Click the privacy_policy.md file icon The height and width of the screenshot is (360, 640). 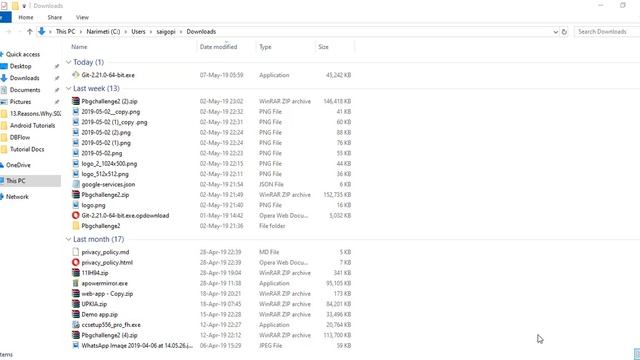[x=76, y=252]
